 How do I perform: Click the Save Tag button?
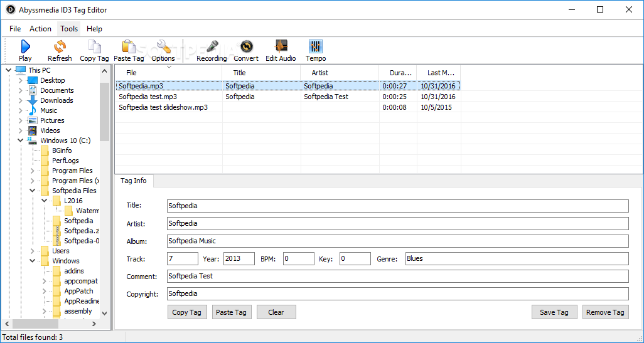(x=554, y=312)
